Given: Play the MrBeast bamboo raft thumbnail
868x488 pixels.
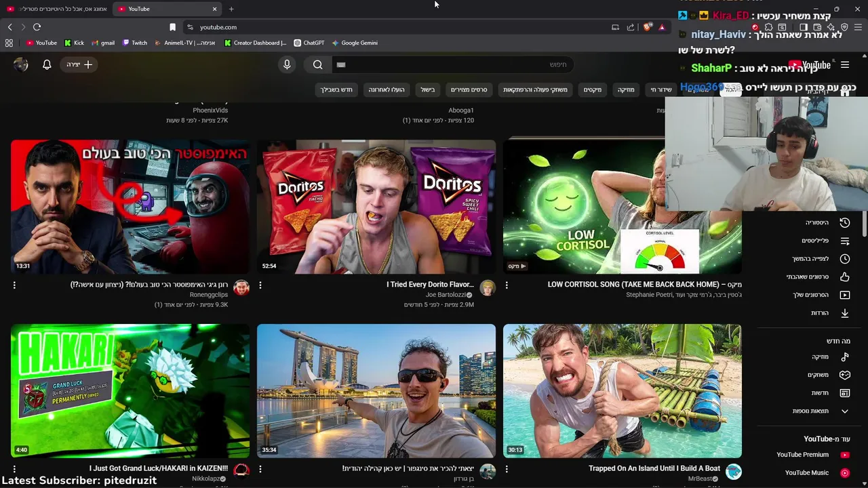Looking at the screenshot, I should [623, 390].
